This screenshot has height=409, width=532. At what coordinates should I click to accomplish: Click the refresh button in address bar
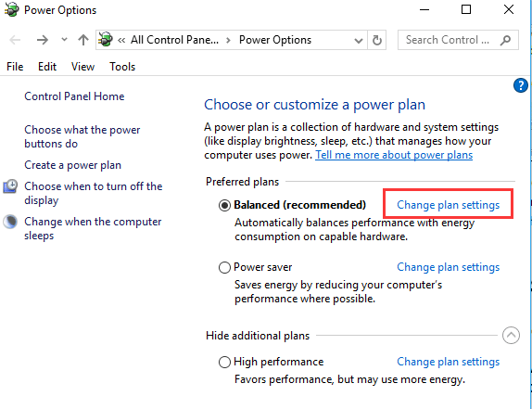click(377, 40)
